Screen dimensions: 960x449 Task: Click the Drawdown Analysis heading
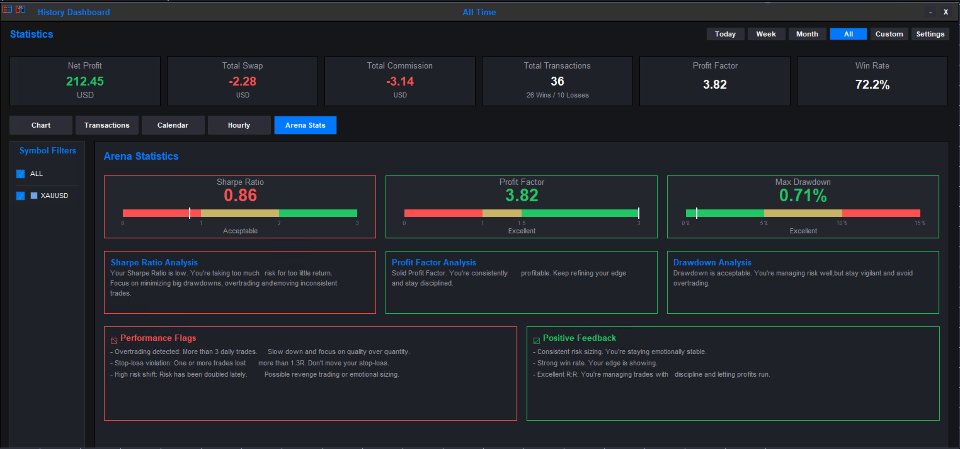click(x=713, y=263)
